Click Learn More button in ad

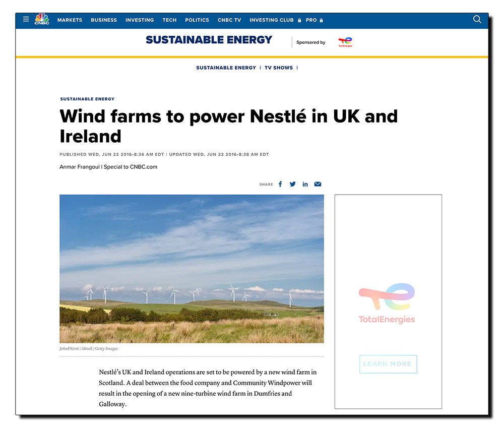388,364
